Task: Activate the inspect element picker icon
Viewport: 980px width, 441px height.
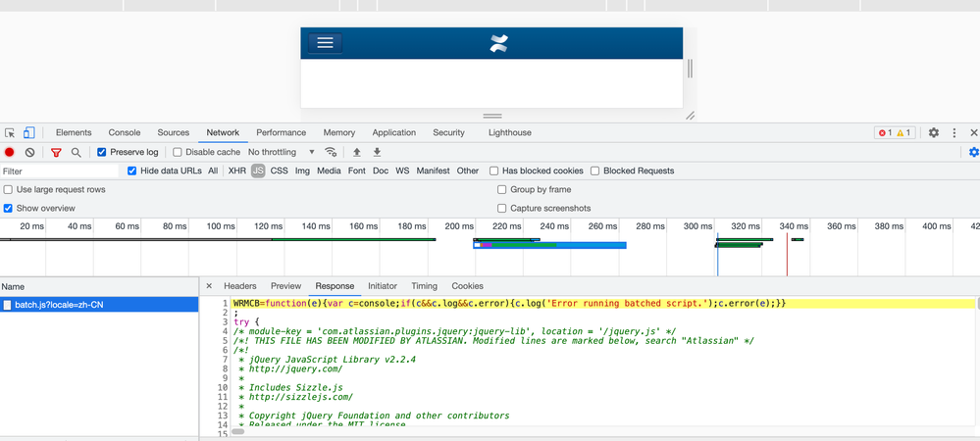Action: 10,132
